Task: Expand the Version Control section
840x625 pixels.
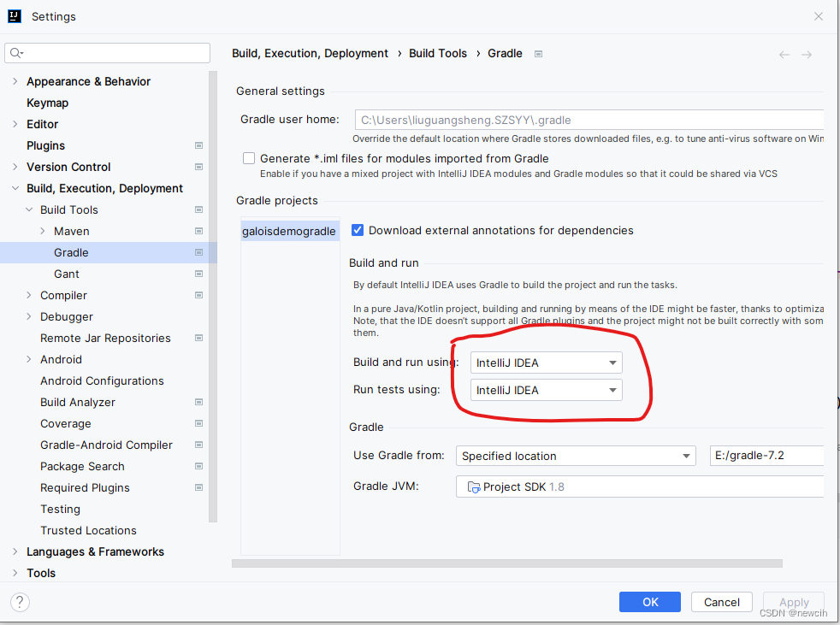Action: [x=15, y=167]
